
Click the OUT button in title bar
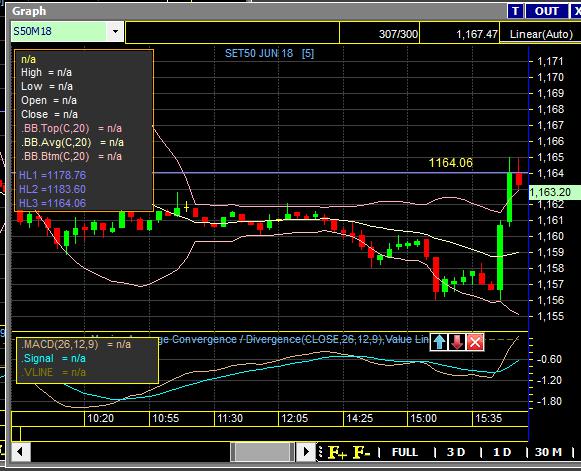coord(547,11)
